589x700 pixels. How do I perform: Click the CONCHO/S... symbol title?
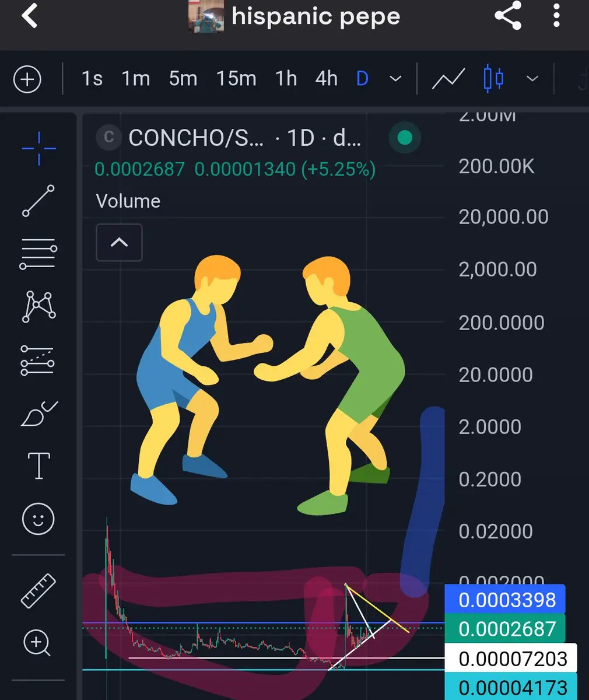tap(196, 138)
